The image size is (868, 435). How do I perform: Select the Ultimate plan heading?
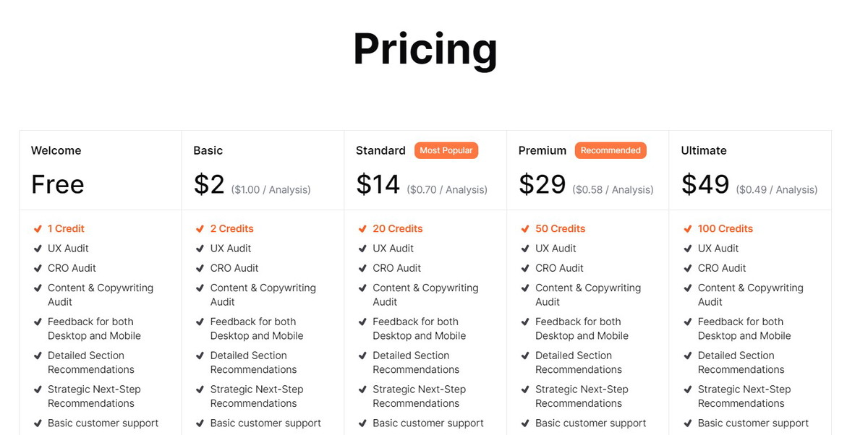tap(704, 150)
